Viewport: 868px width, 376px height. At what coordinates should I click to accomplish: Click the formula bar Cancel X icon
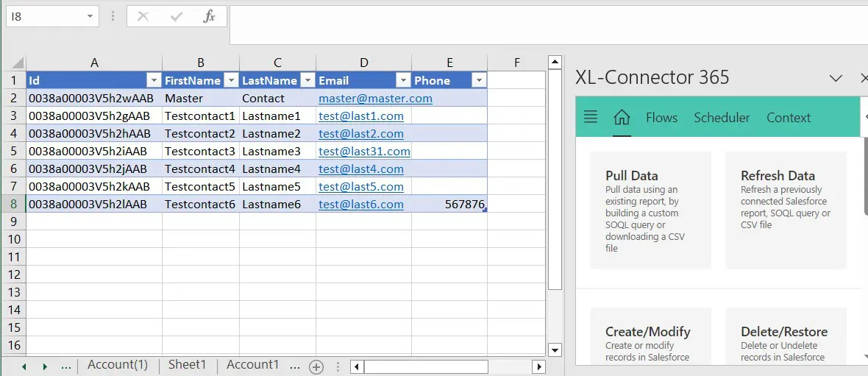pos(143,16)
